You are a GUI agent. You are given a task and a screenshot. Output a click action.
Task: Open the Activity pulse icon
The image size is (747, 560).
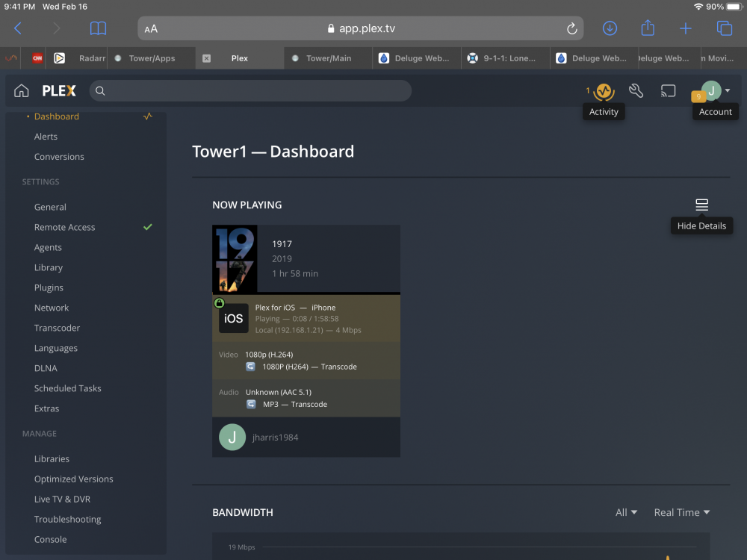tap(604, 90)
